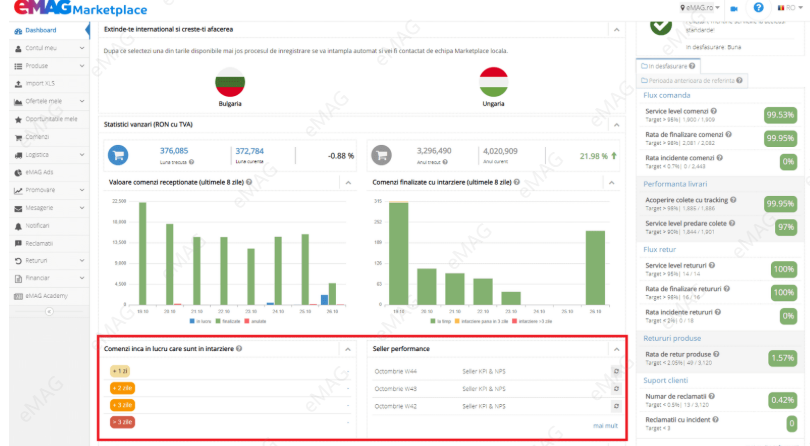Refresh the Octombrie W44 seller KPI row

coord(616,371)
